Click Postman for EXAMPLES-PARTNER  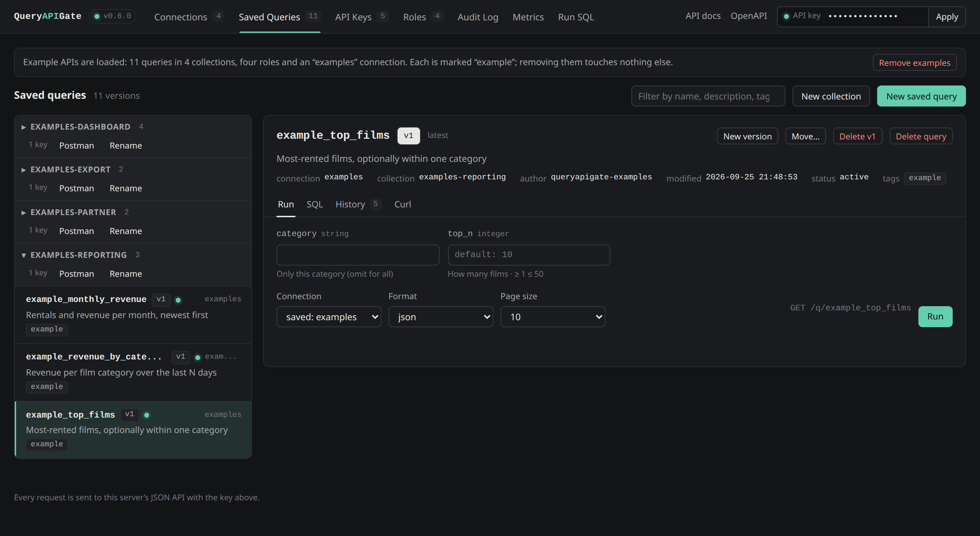(76, 231)
